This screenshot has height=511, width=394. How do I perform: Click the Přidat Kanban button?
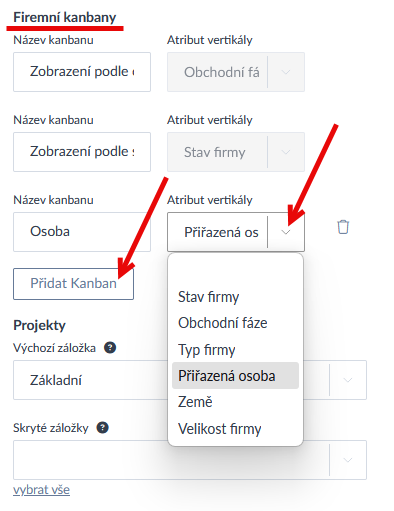coord(73,284)
